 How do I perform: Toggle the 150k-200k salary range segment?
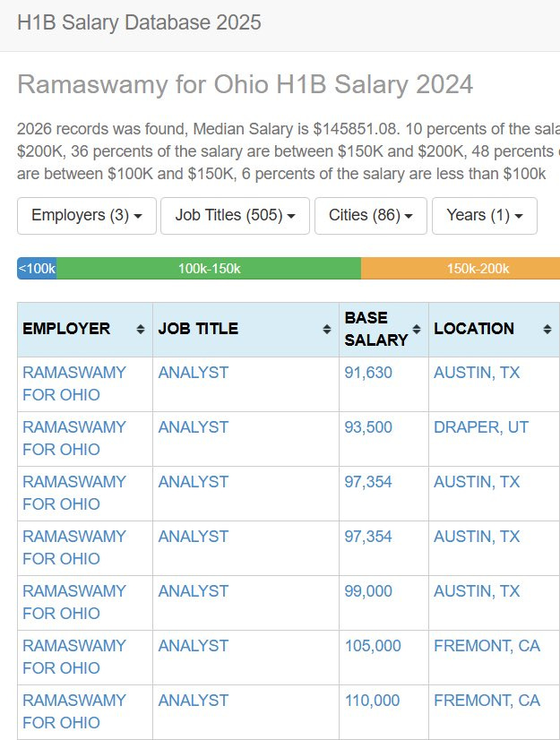[457, 267]
